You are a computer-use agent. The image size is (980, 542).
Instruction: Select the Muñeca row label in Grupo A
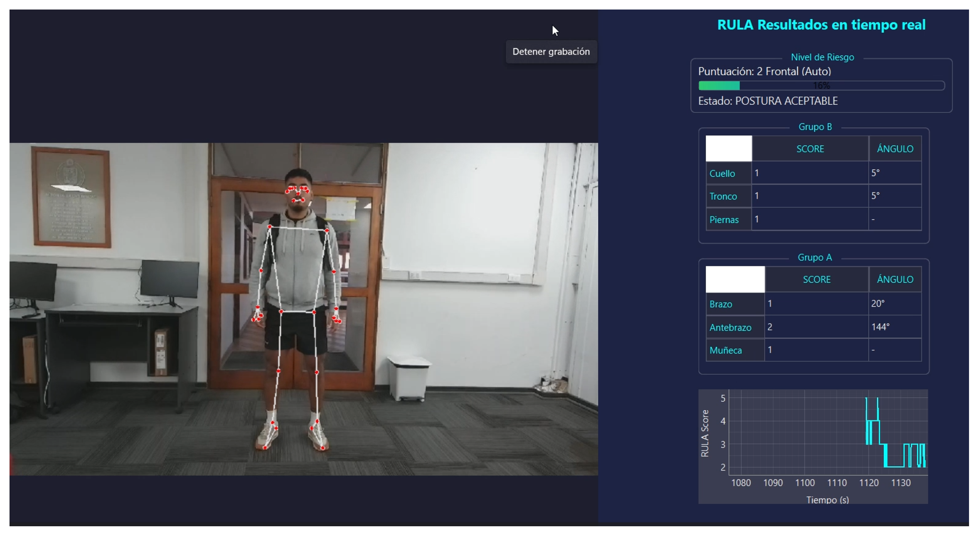click(x=725, y=350)
